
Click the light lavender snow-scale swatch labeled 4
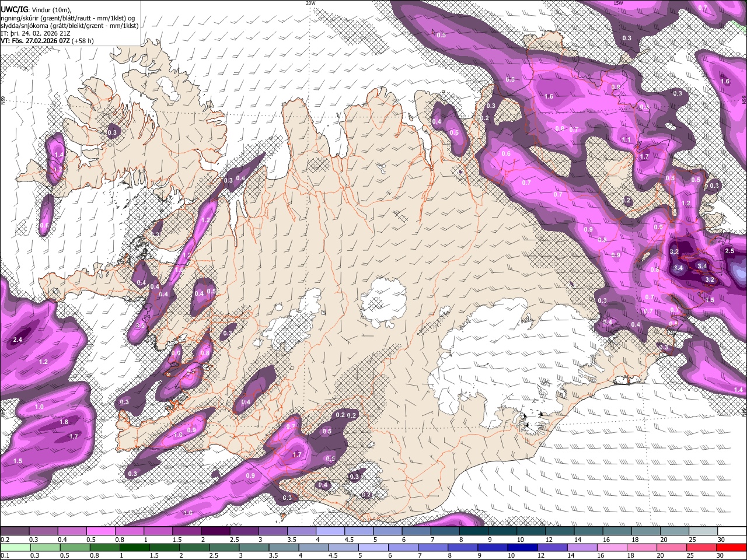330,531
